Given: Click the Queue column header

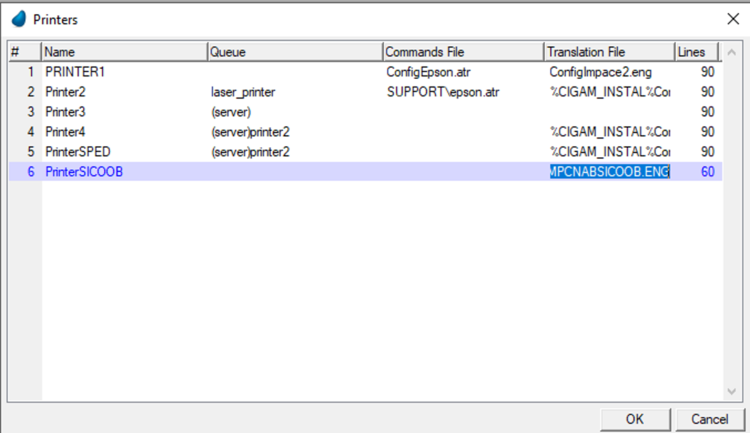Looking at the screenshot, I should pyautogui.click(x=294, y=51).
